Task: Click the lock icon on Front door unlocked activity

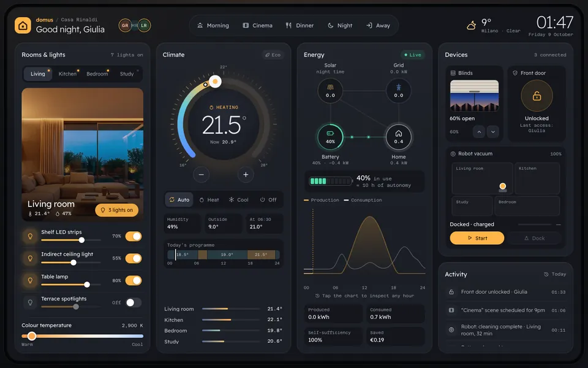Action: tap(451, 292)
